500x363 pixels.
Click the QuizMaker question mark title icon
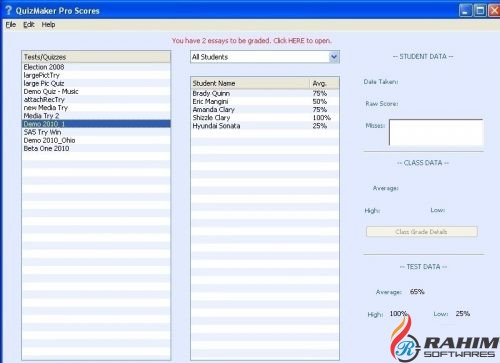(8, 10)
